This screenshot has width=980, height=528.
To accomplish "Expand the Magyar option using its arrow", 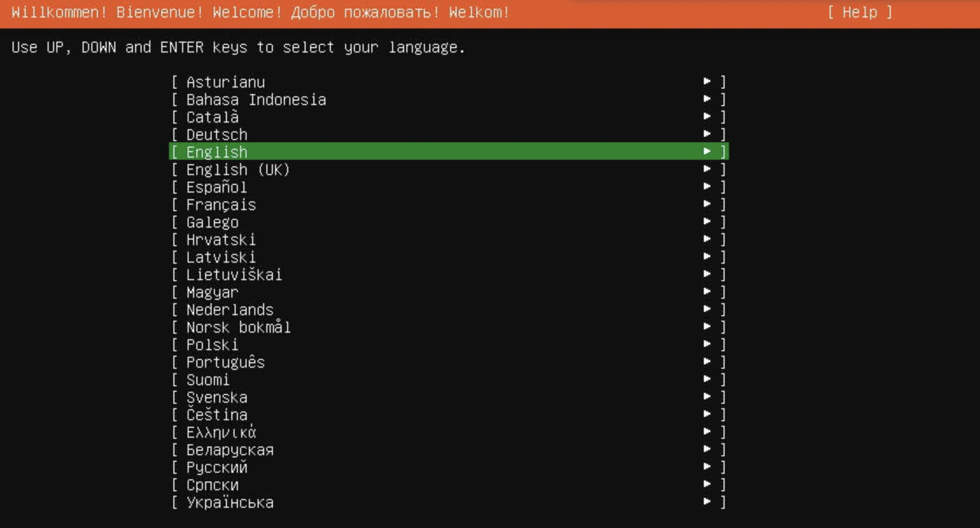I will point(707,292).
